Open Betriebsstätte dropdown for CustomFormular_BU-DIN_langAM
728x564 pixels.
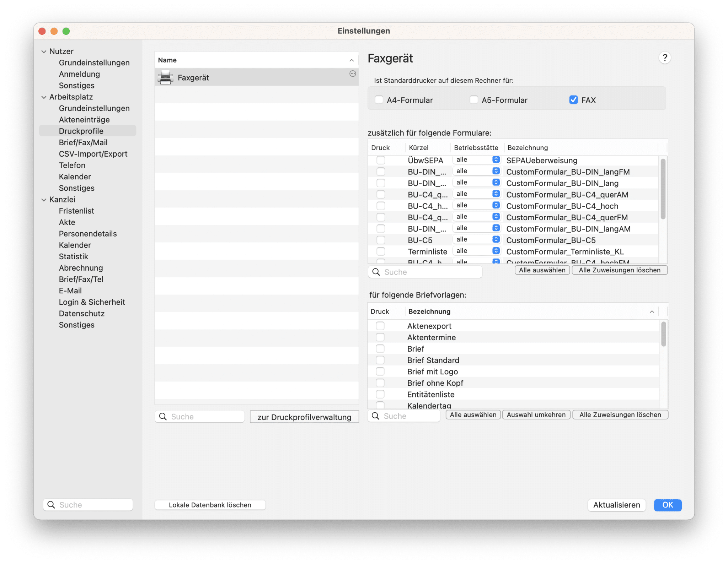click(x=477, y=228)
